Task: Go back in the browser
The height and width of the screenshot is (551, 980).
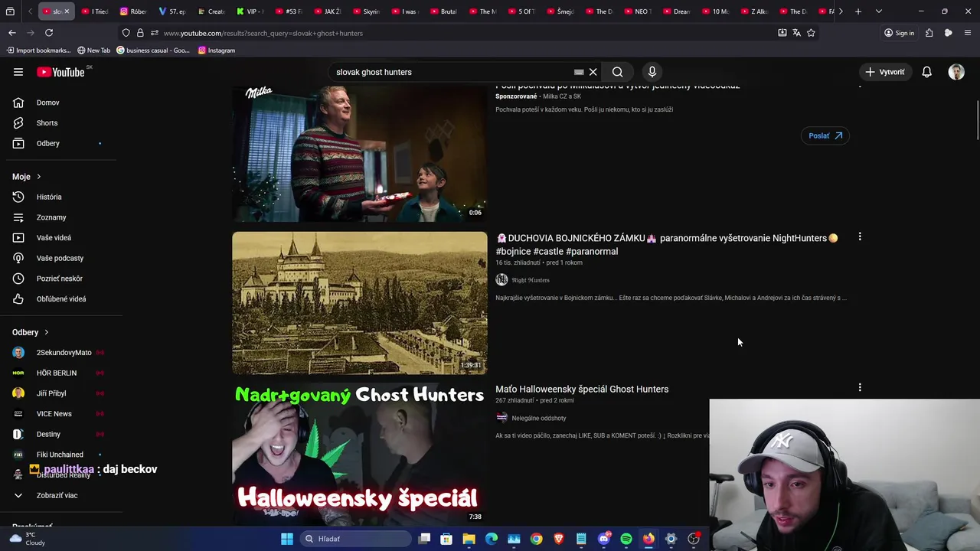Action: (12, 33)
